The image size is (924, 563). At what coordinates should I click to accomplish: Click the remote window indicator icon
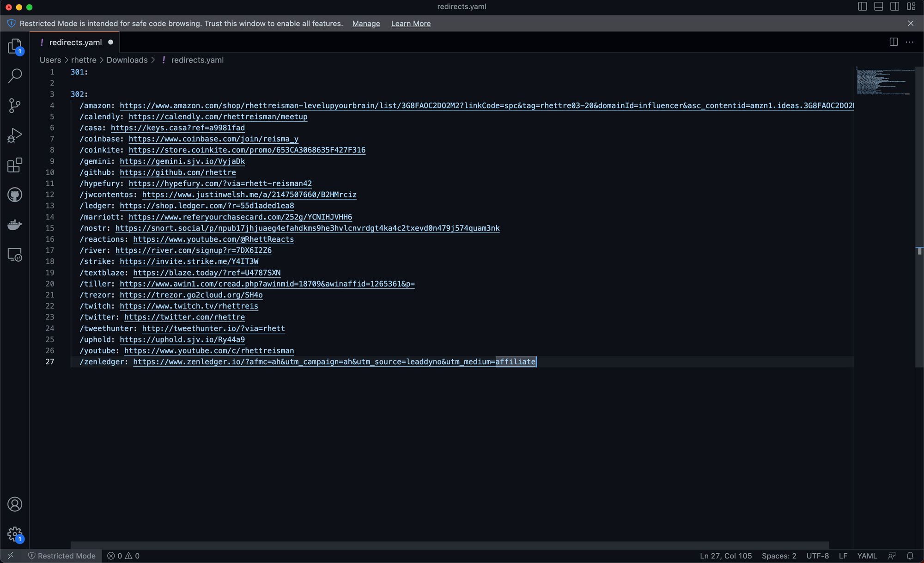(11, 556)
